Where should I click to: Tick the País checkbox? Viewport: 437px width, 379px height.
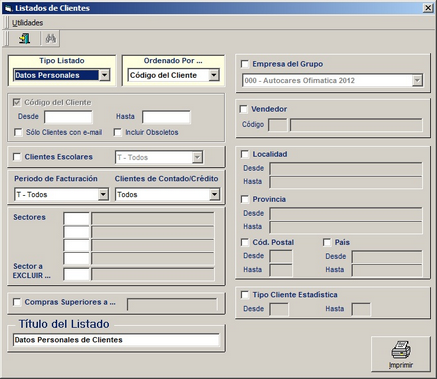(327, 242)
